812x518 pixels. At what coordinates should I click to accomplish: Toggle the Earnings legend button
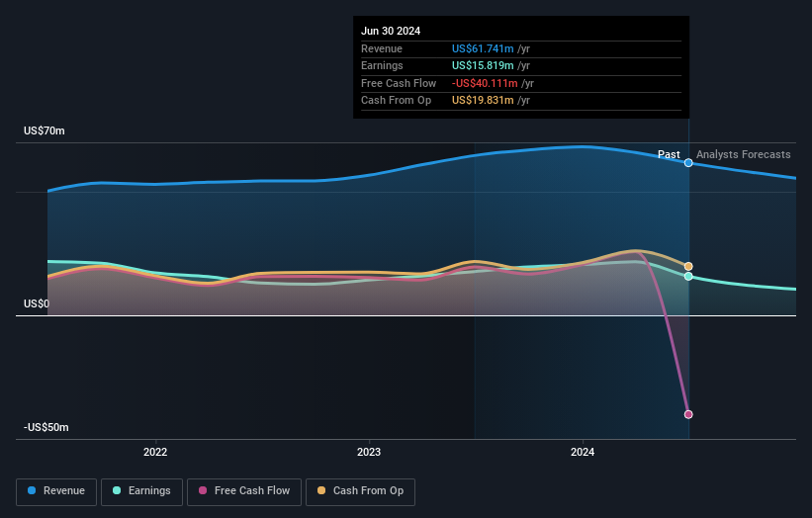coord(141,491)
